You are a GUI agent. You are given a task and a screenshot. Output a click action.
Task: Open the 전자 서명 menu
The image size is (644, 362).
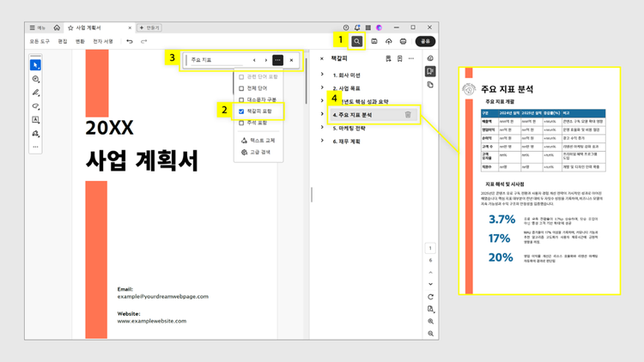tap(103, 41)
